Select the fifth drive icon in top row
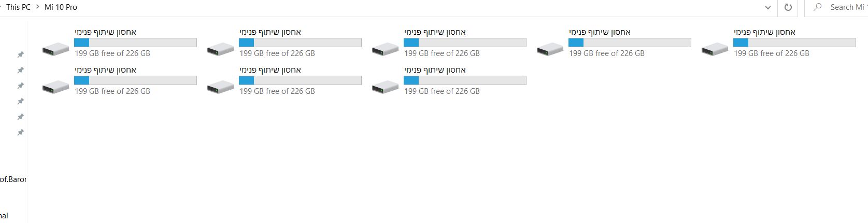 click(715, 49)
